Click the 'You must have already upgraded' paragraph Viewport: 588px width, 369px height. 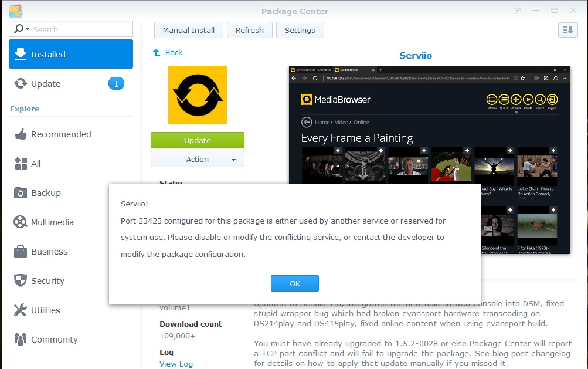pos(413,353)
